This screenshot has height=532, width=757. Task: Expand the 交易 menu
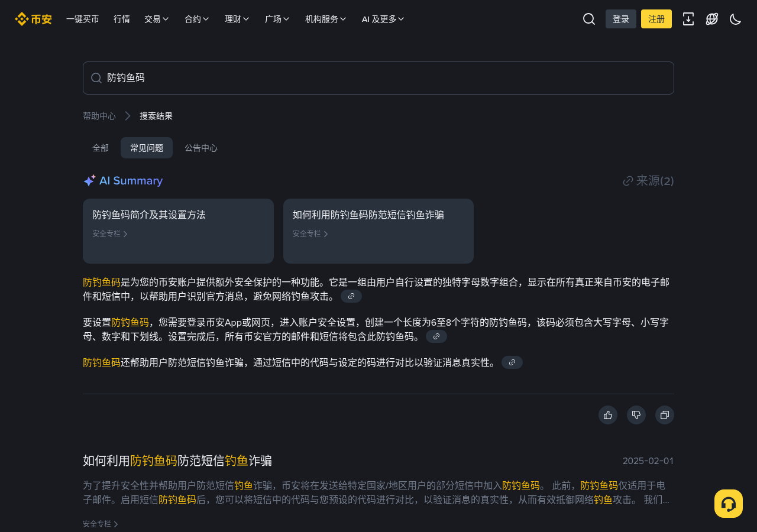coord(157,19)
